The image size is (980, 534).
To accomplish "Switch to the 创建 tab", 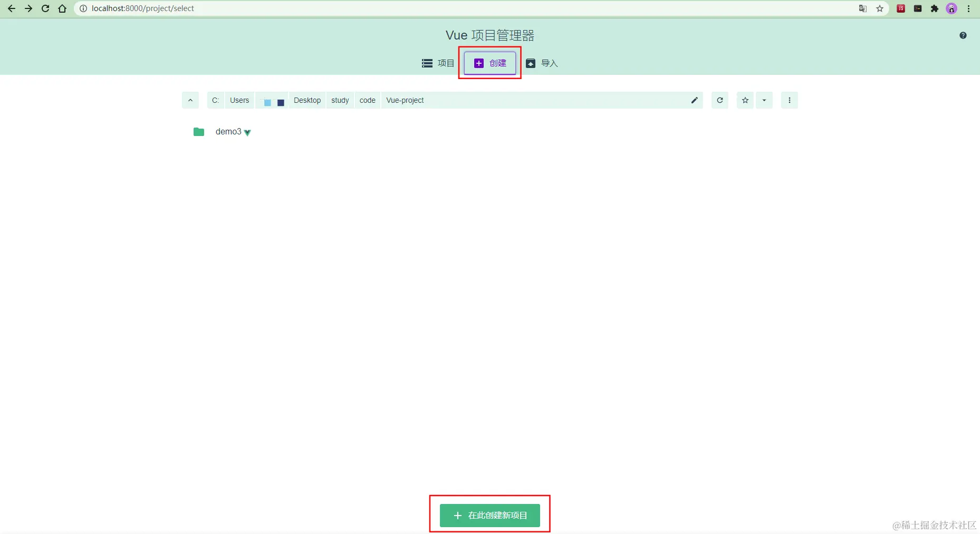I will [x=490, y=63].
